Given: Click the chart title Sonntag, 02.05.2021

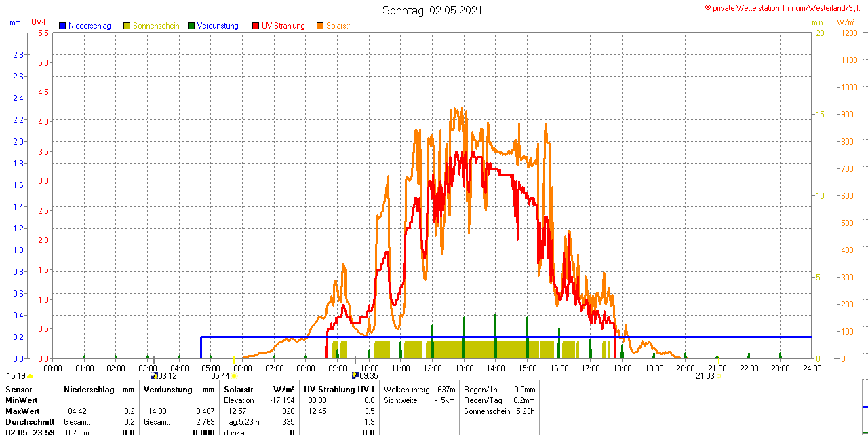Looking at the screenshot, I should click(x=433, y=10).
